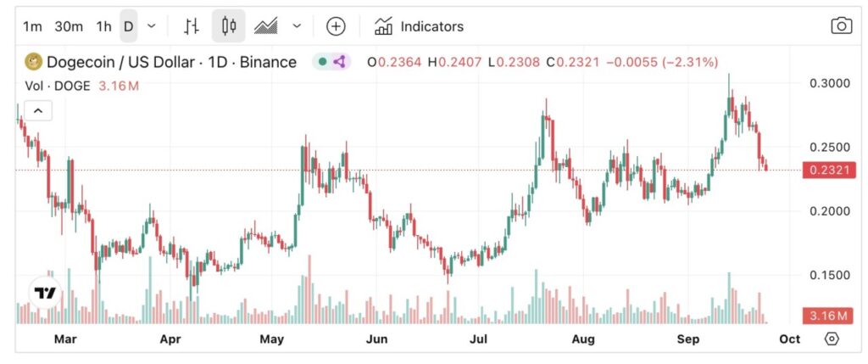Select the candlestick chart style icon
Image resolution: width=868 pixels, height=364 pixels.
228,26
